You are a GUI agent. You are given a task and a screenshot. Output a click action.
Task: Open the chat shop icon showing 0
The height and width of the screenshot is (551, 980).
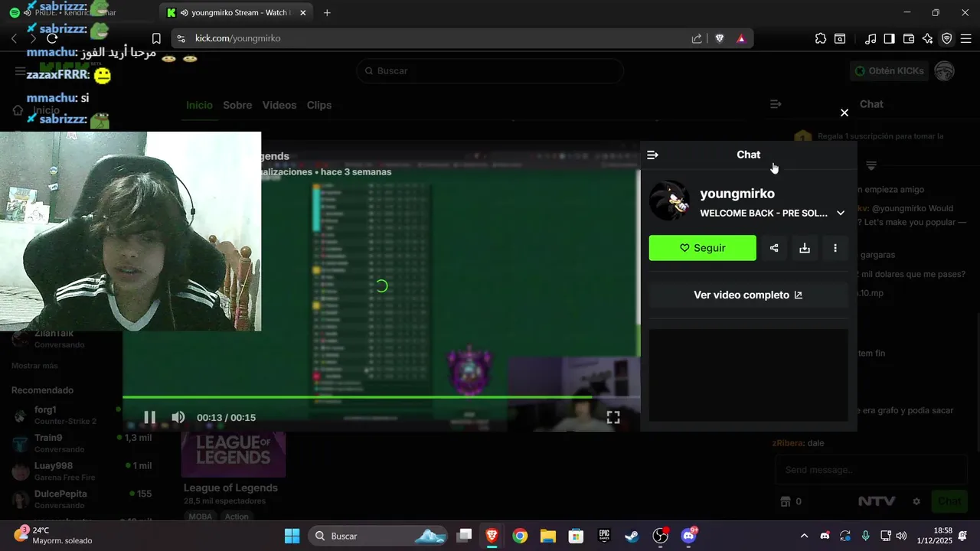791,501
